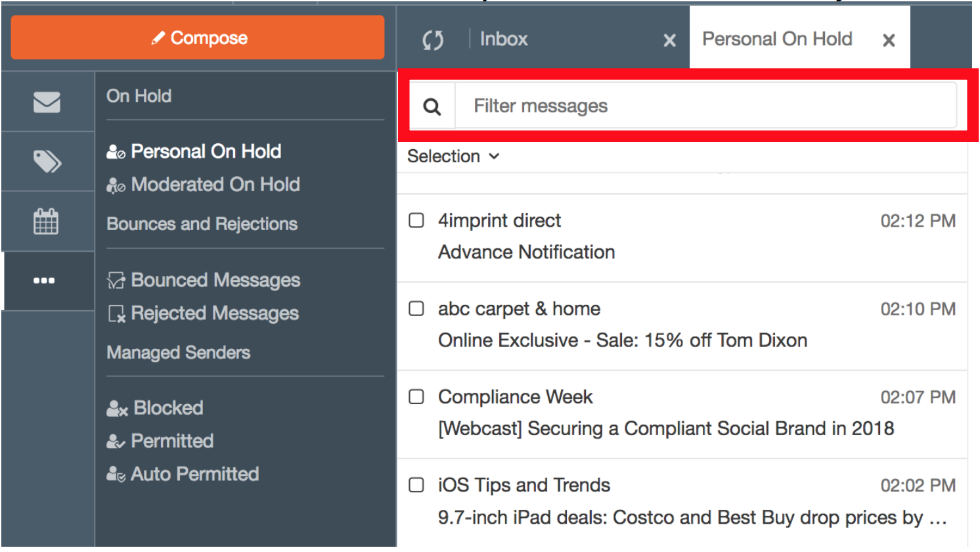Toggle checkbox for iOS Tips and Trends
The width and height of the screenshot is (980, 552).
point(416,485)
